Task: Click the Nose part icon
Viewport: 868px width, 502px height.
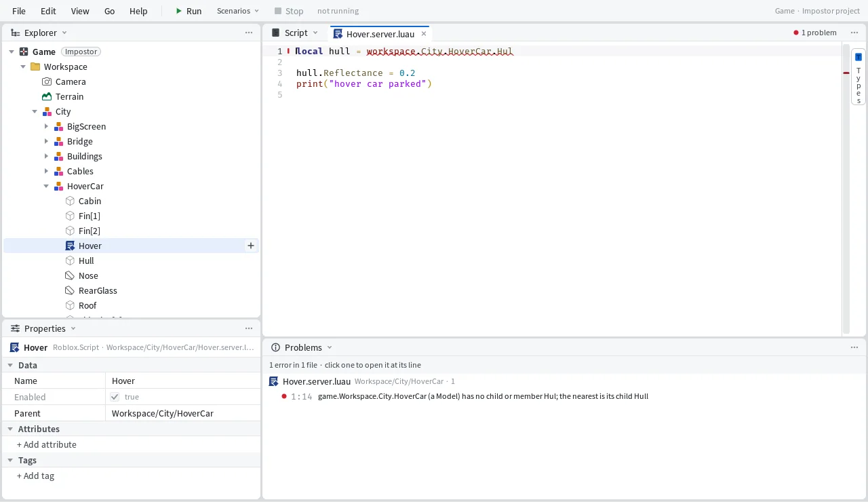Action: [x=70, y=275]
